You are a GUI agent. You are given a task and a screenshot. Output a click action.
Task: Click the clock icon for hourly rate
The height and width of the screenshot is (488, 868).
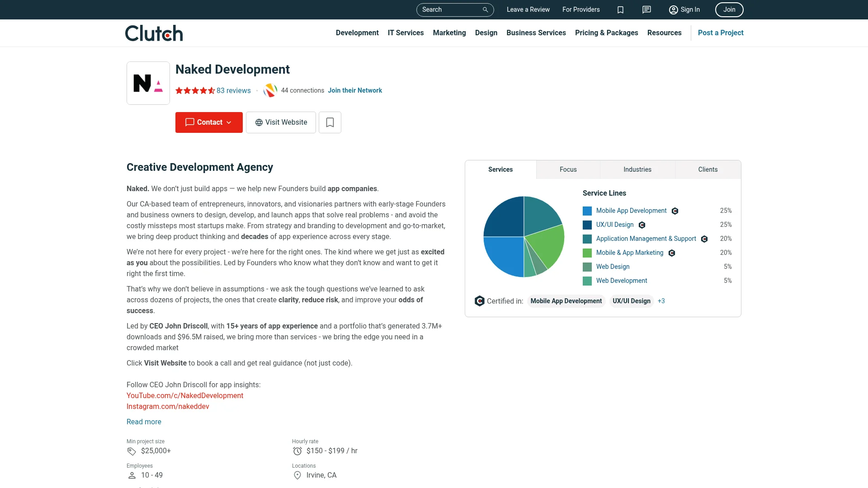click(297, 451)
